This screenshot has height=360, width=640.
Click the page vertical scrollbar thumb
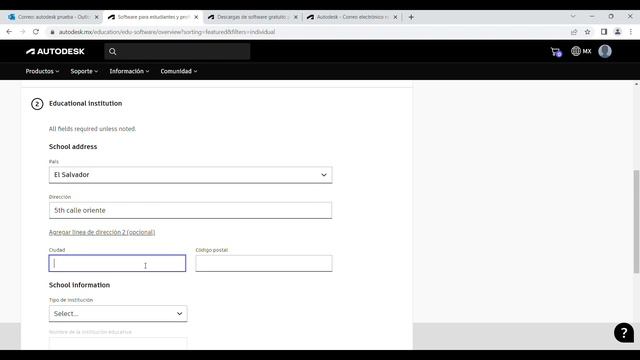pos(636,221)
